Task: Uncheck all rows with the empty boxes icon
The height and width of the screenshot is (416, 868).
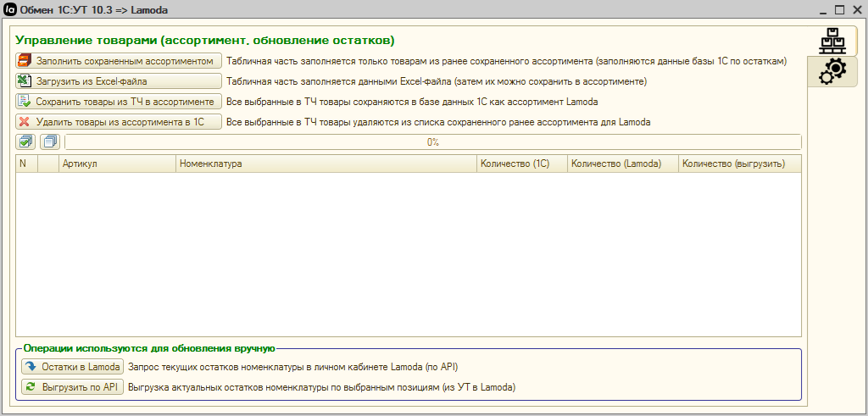Action: tap(50, 142)
